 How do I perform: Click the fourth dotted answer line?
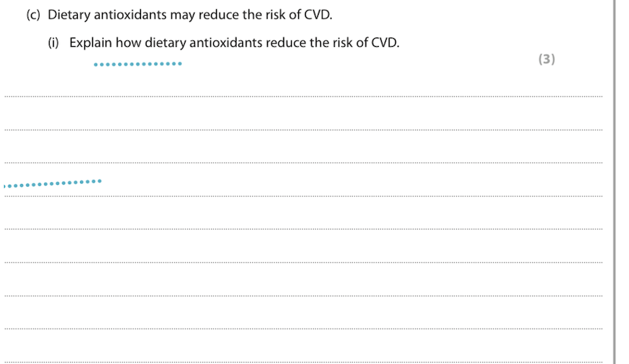pos(303,196)
